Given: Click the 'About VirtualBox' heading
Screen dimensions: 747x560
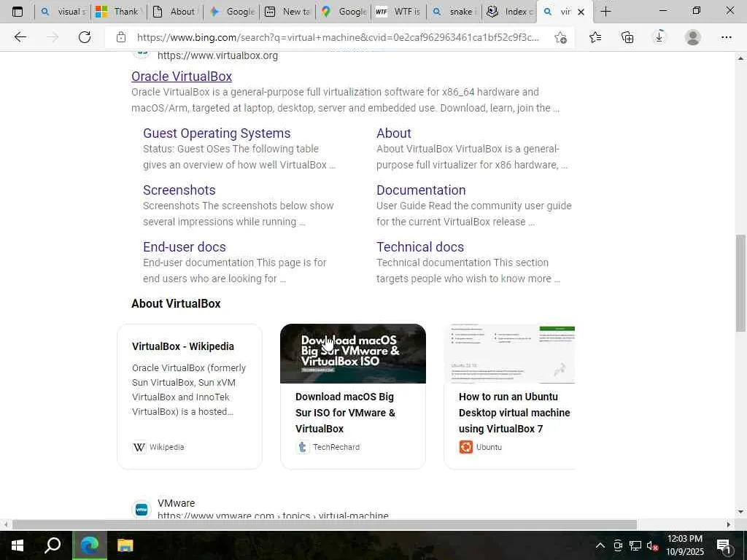Looking at the screenshot, I should (x=176, y=304).
